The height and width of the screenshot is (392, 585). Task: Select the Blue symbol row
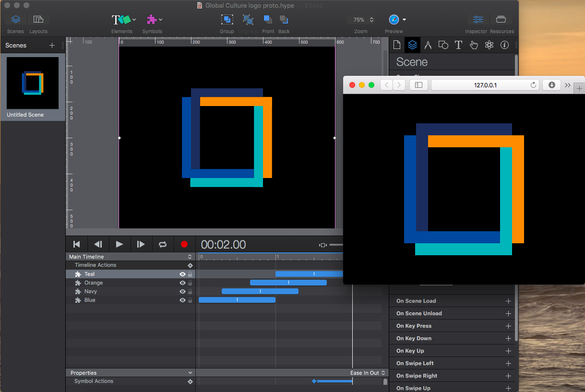[x=131, y=300]
